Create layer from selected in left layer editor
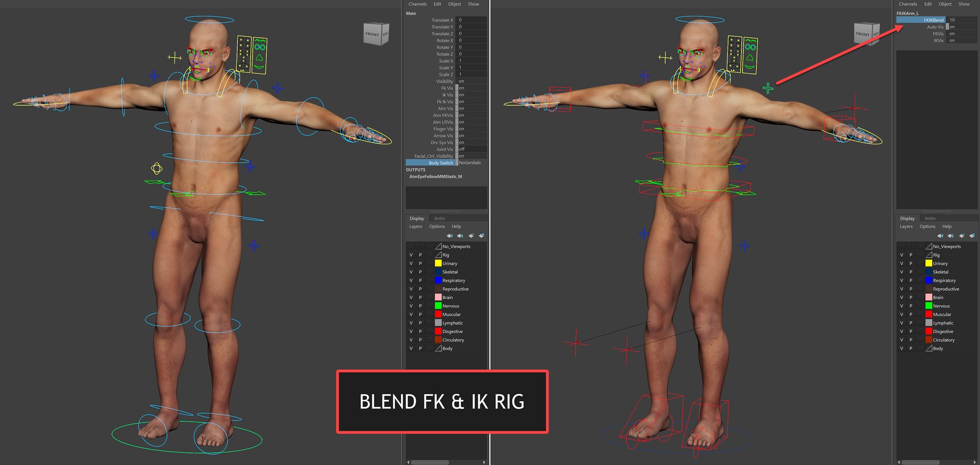The image size is (980, 465). [481, 236]
